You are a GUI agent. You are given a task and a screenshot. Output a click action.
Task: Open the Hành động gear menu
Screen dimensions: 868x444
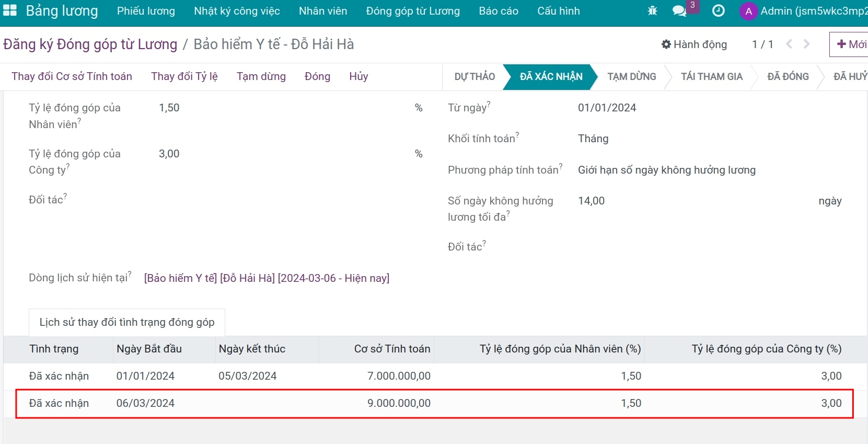pyautogui.click(x=694, y=44)
